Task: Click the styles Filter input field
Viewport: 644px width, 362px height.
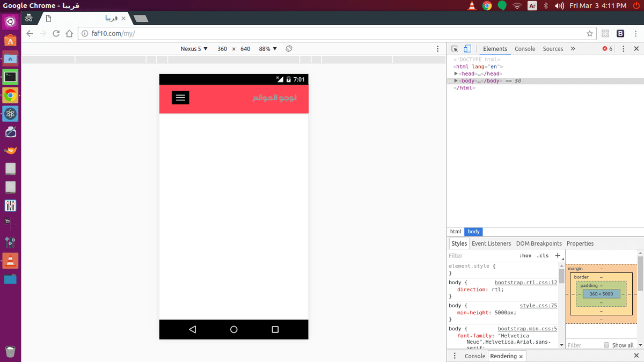Action: pos(480,256)
